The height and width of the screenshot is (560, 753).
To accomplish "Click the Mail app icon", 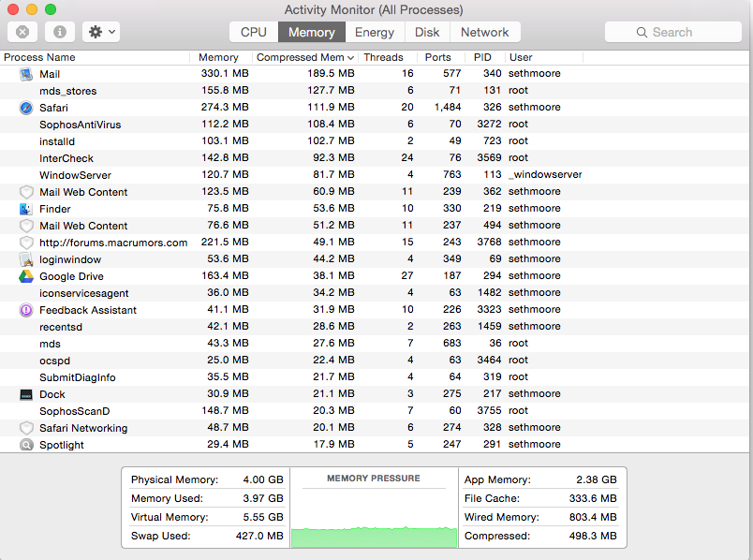I will pyautogui.click(x=26, y=74).
